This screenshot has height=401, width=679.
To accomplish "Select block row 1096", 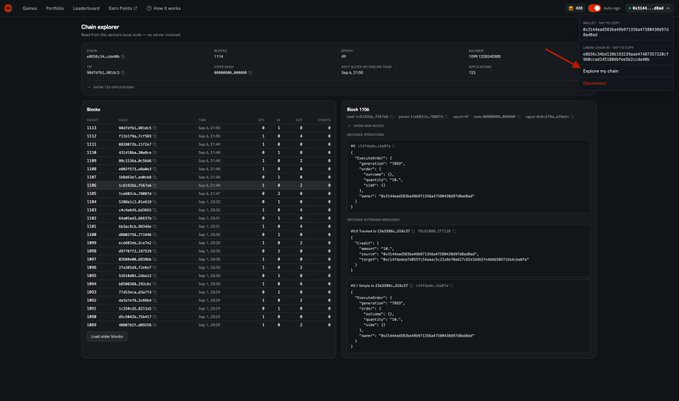I will tap(209, 268).
